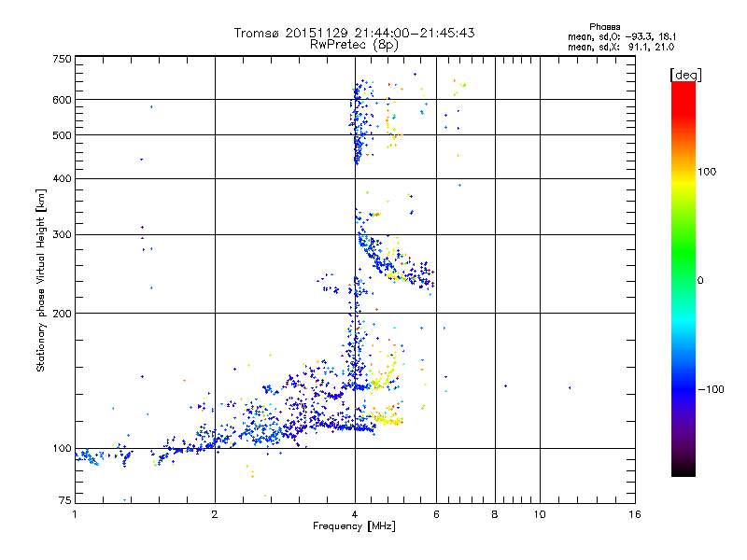Click the 'Frequency [MHz]' axis label
The image size is (747, 560).
point(354,526)
